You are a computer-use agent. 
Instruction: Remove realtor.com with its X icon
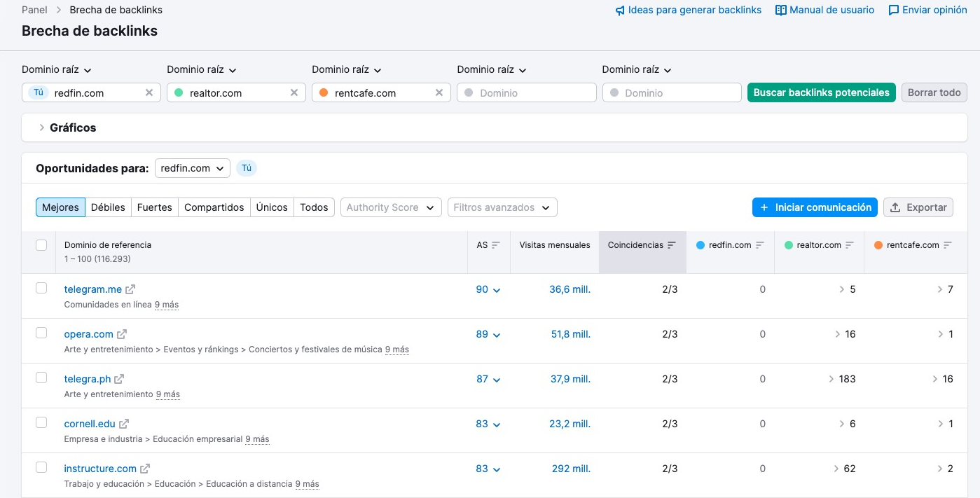pyautogui.click(x=294, y=92)
